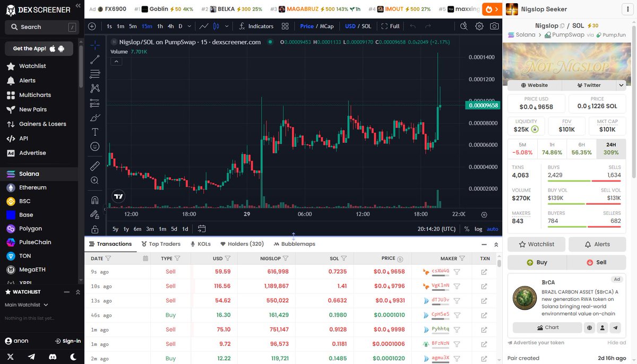Screen dimensions: 637x364
Task: Filter transactions by USD column
Action: (x=228, y=258)
